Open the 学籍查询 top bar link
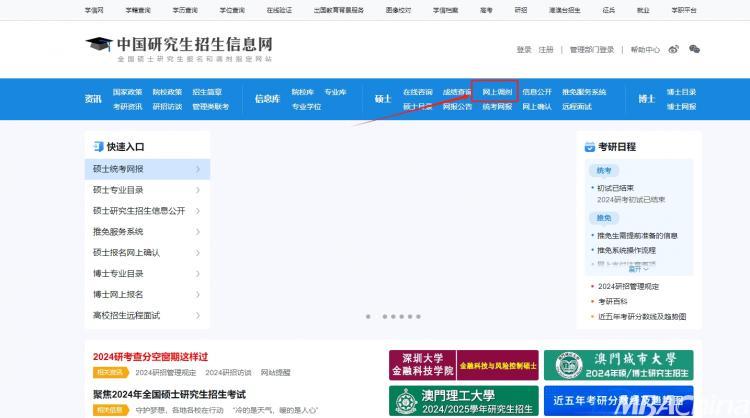 (138, 10)
